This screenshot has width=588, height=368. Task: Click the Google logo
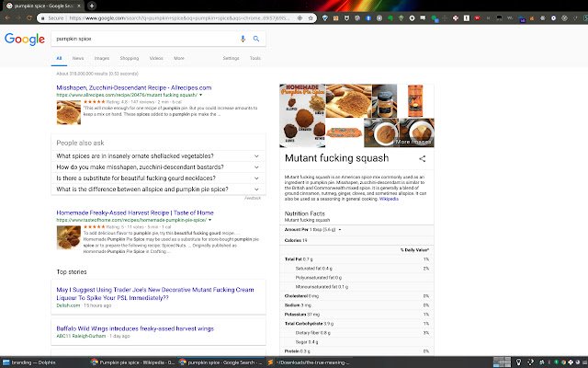tap(25, 39)
